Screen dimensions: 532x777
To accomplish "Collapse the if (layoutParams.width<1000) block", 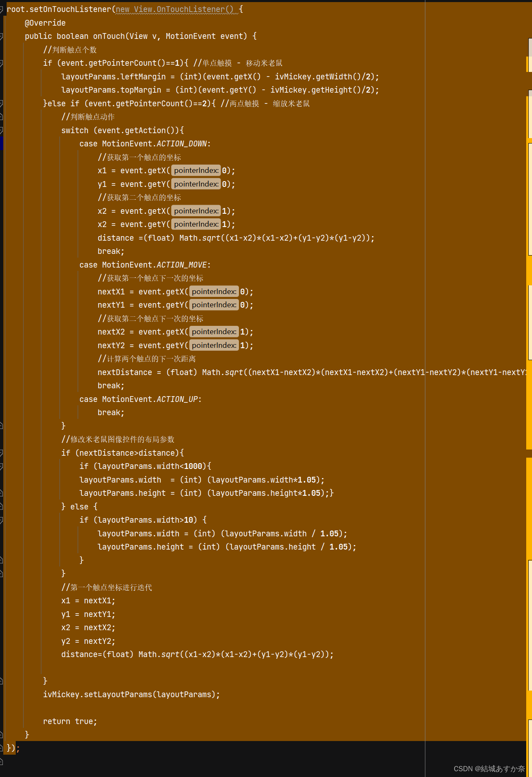I will click(x=1, y=466).
